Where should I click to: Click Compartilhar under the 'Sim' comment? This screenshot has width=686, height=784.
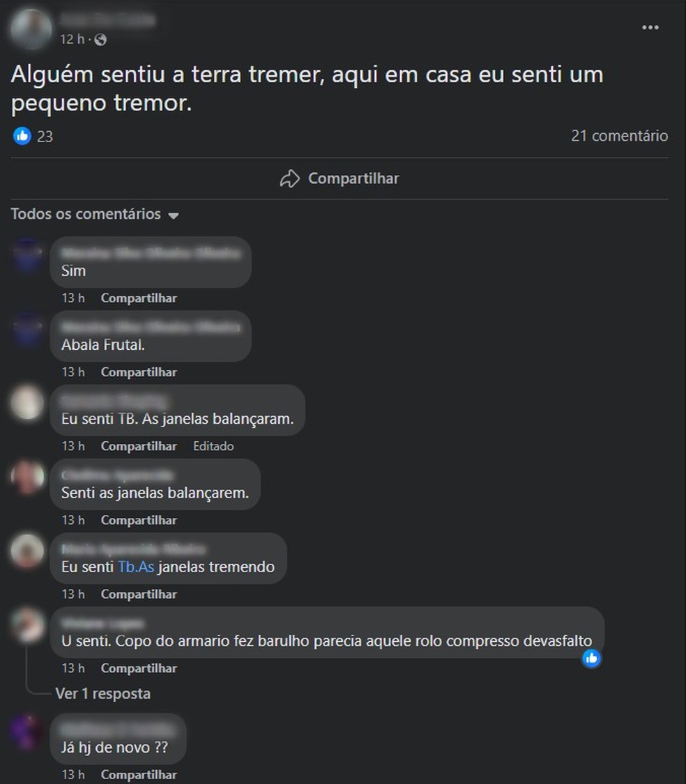139,298
